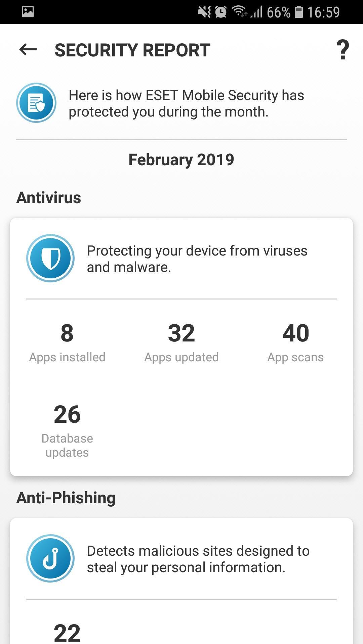Tap the SECURITY REPORT title
This screenshot has height=644, width=363.
coord(132,50)
